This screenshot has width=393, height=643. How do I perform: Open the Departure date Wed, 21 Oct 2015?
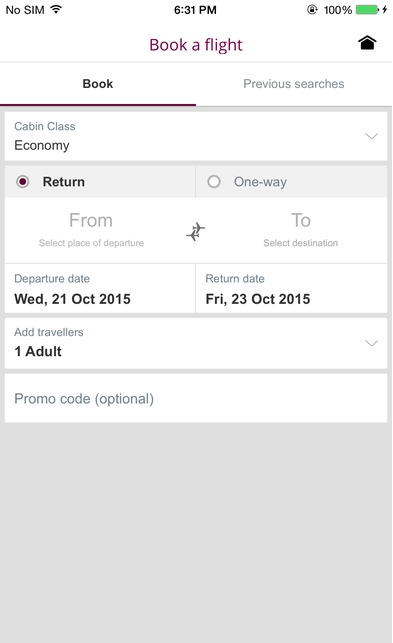point(100,289)
